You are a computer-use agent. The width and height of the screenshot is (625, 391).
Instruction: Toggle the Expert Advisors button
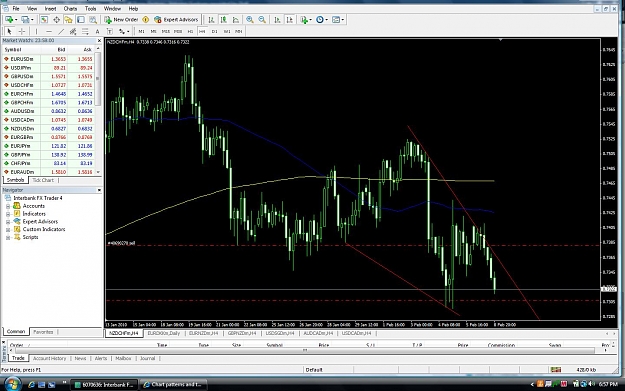[x=176, y=20]
